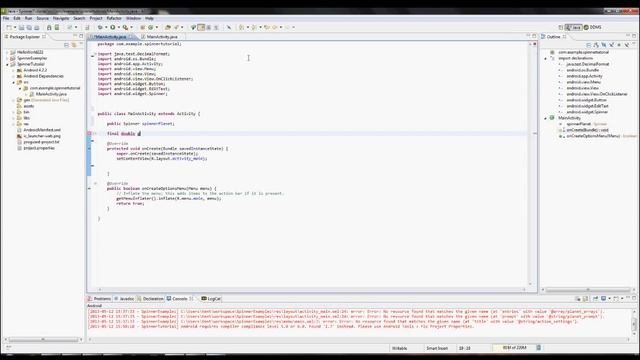Open the Android Virtual Device Manager icon
The height and width of the screenshot is (360, 640).
(57, 27)
